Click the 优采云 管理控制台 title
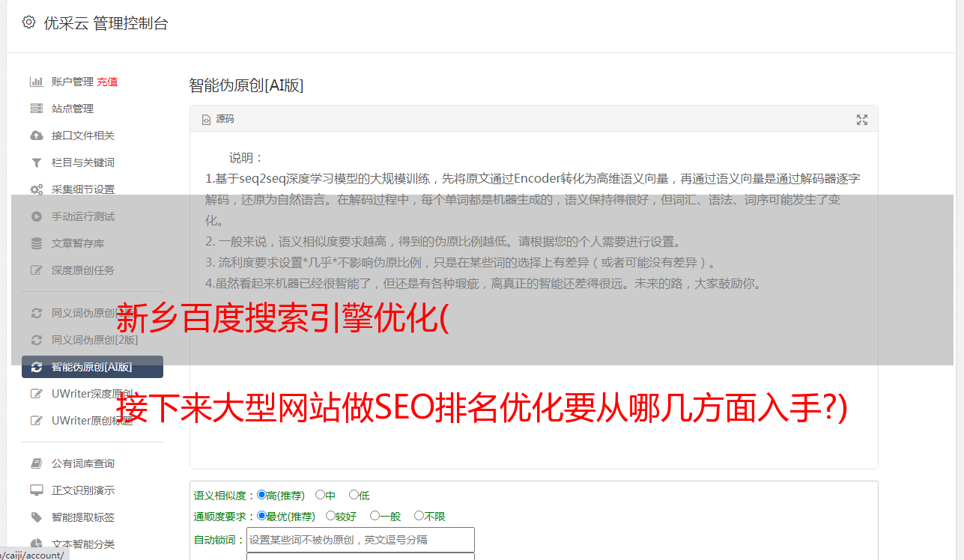This screenshot has height=560, width=964. [x=106, y=23]
